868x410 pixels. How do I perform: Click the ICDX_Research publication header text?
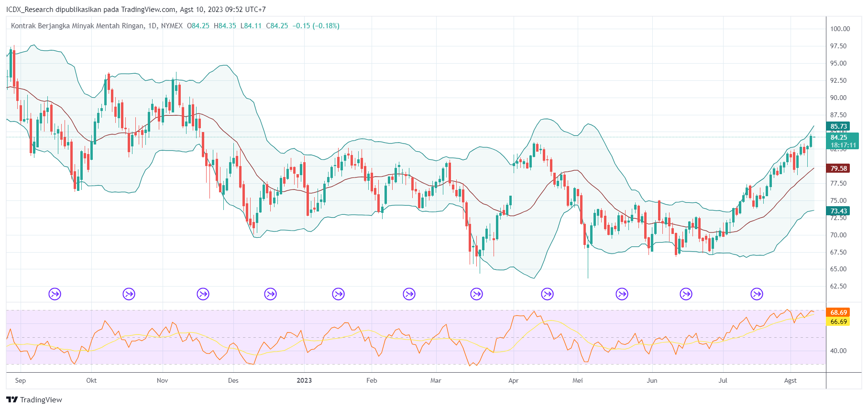[x=136, y=10]
